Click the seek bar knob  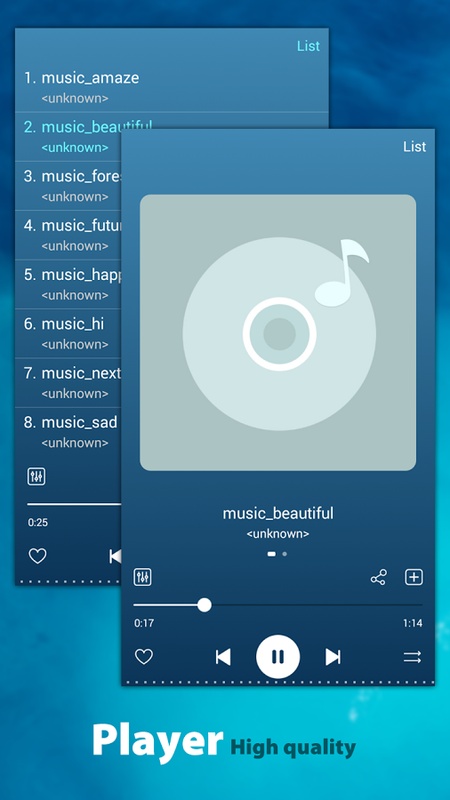[204, 605]
